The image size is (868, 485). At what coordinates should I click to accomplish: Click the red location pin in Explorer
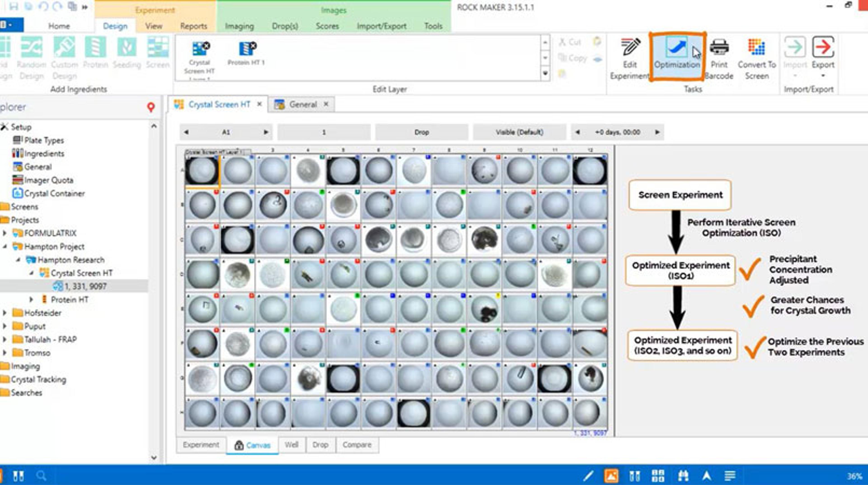(x=151, y=107)
